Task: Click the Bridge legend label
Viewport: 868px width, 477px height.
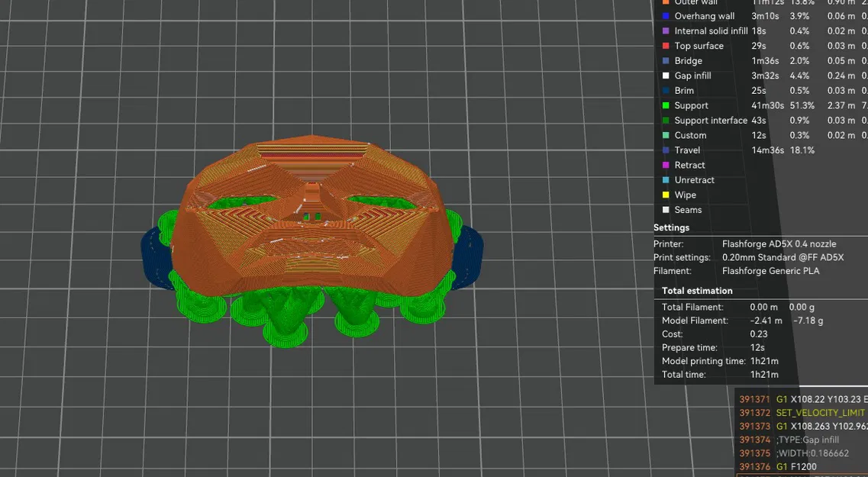Action: coord(688,61)
